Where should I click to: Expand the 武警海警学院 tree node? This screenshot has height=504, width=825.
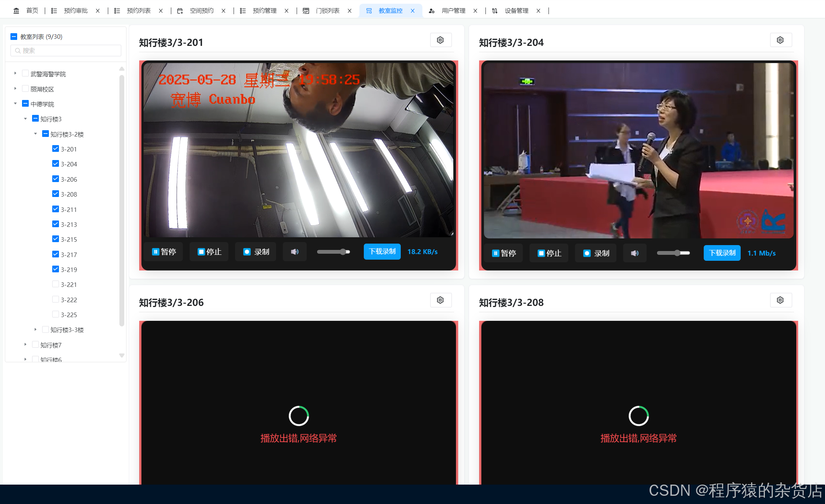(15, 73)
